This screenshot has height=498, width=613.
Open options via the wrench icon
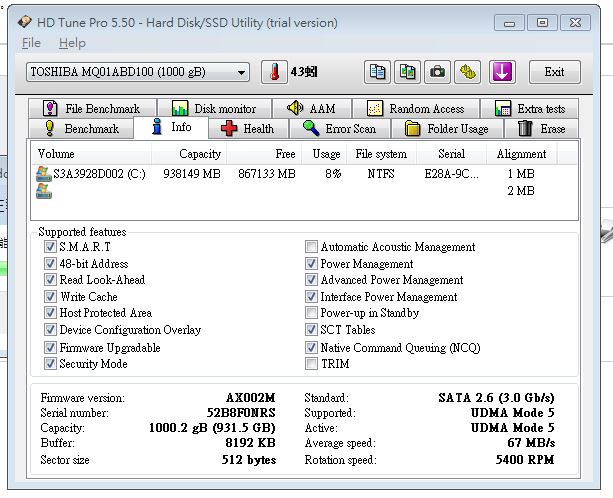(468, 72)
